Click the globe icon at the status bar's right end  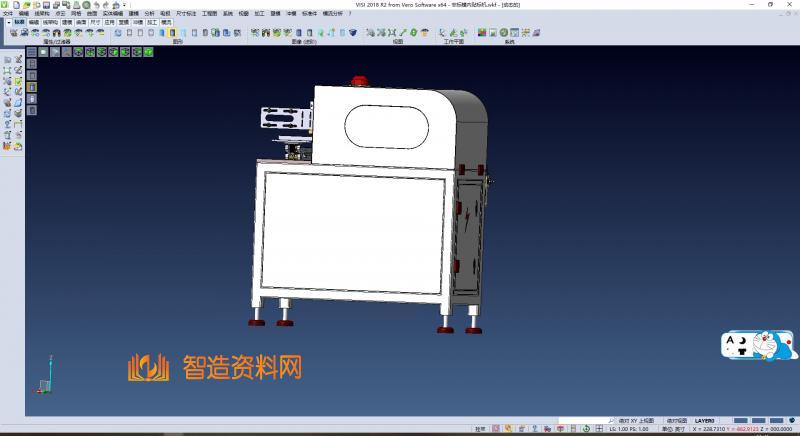click(x=790, y=420)
